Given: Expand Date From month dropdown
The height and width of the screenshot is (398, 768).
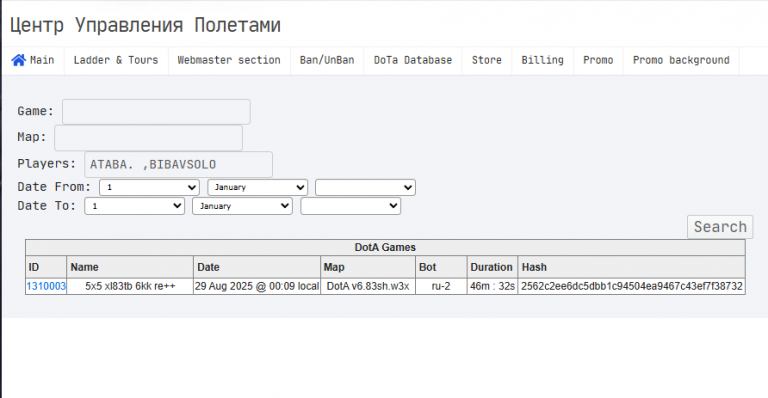Looking at the screenshot, I should point(258,187).
